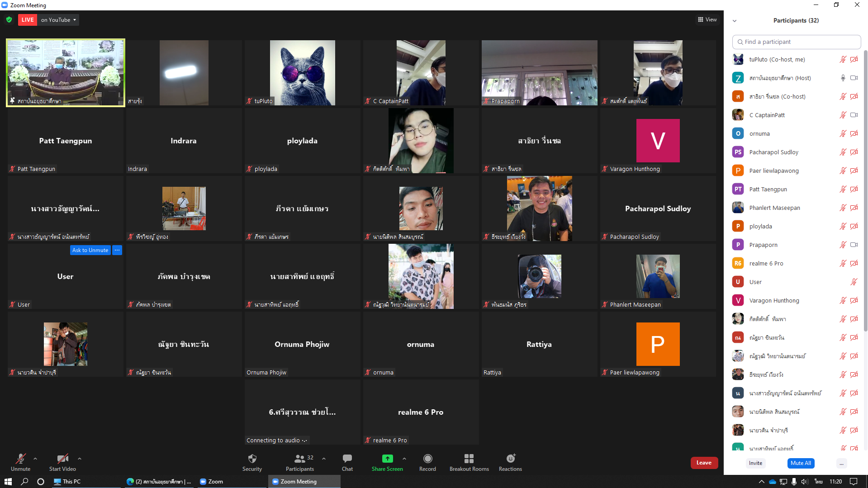Toggle tuPluto's muted mic icon in participants list
Screen dimensions: 868x488
click(843, 59)
